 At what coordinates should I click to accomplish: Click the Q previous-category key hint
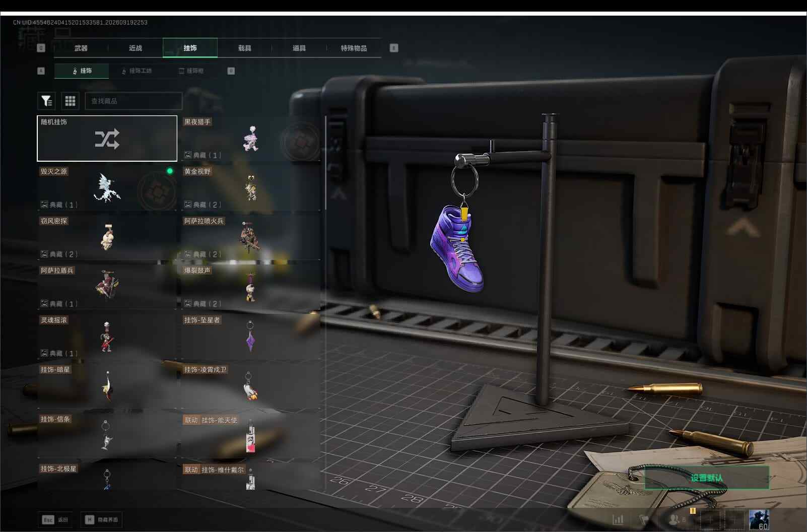click(x=41, y=48)
